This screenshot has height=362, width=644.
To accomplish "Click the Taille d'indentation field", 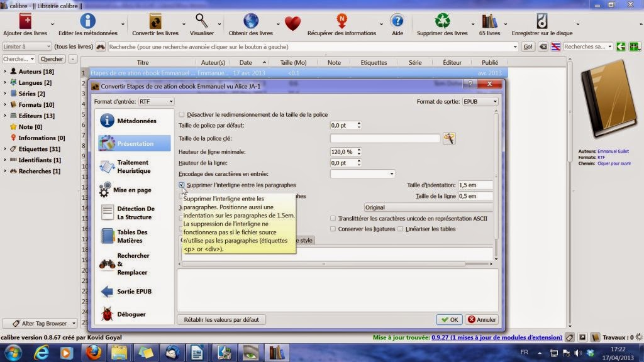I will point(475,185).
